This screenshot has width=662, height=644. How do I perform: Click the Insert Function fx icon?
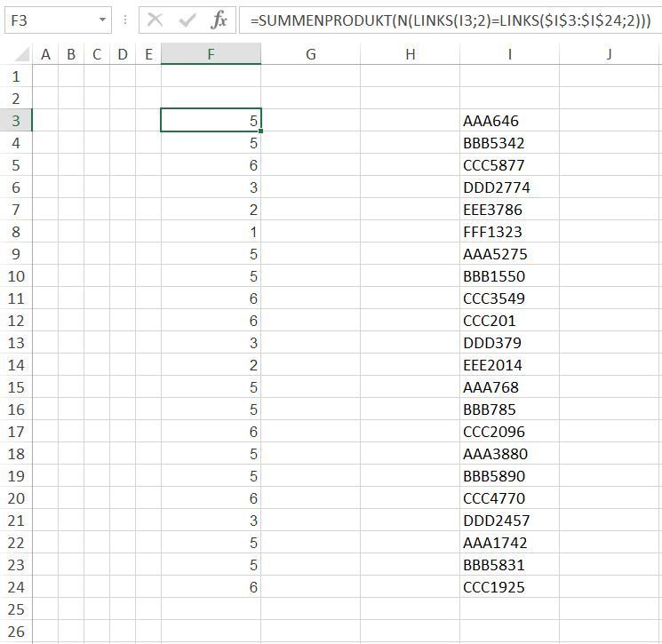click(219, 20)
